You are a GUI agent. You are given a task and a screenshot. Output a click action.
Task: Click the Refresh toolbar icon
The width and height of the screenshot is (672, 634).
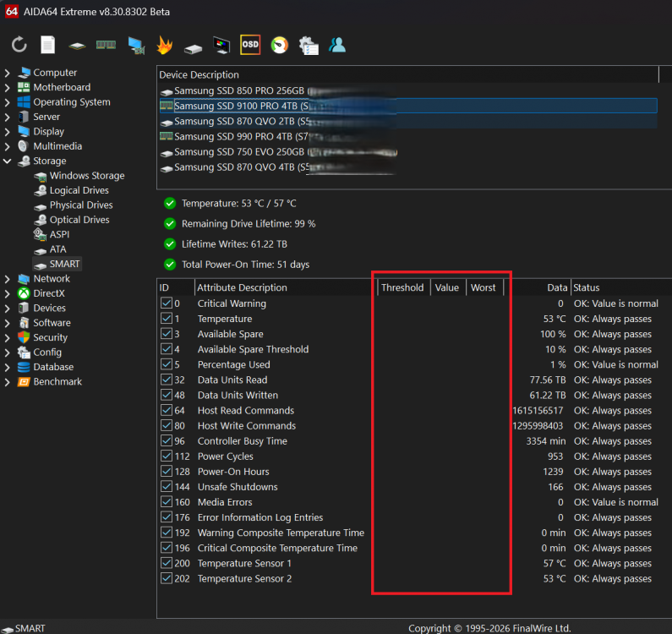pos(19,45)
